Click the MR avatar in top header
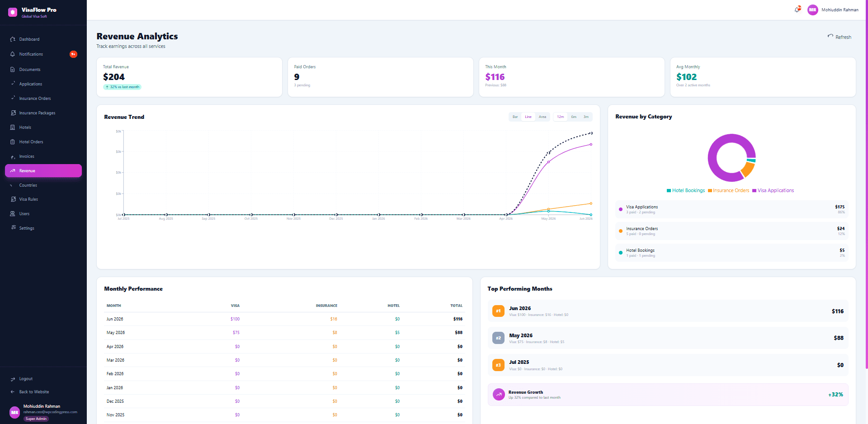This screenshot has height=424, width=868. click(x=812, y=9)
